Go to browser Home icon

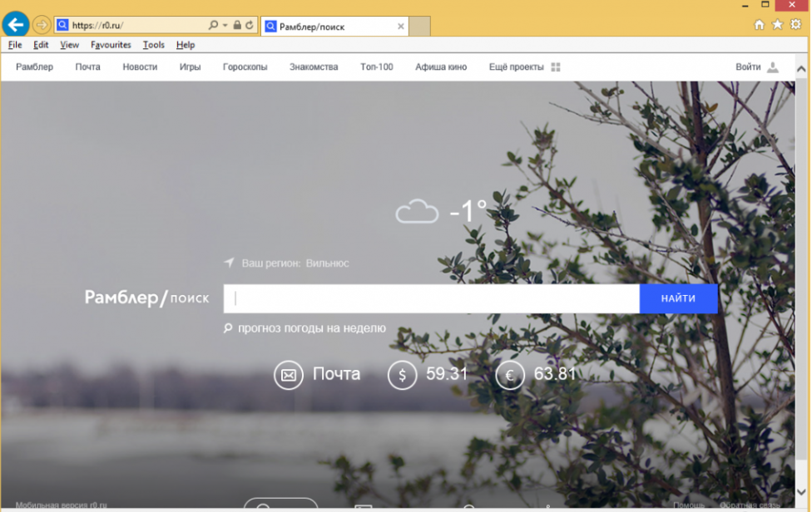click(759, 25)
